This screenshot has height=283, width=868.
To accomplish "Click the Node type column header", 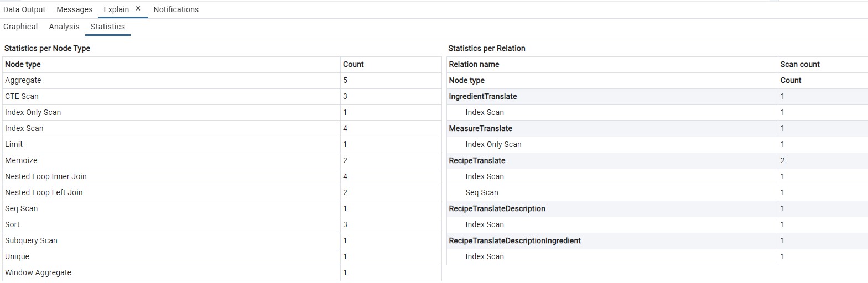I will tap(23, 64).
